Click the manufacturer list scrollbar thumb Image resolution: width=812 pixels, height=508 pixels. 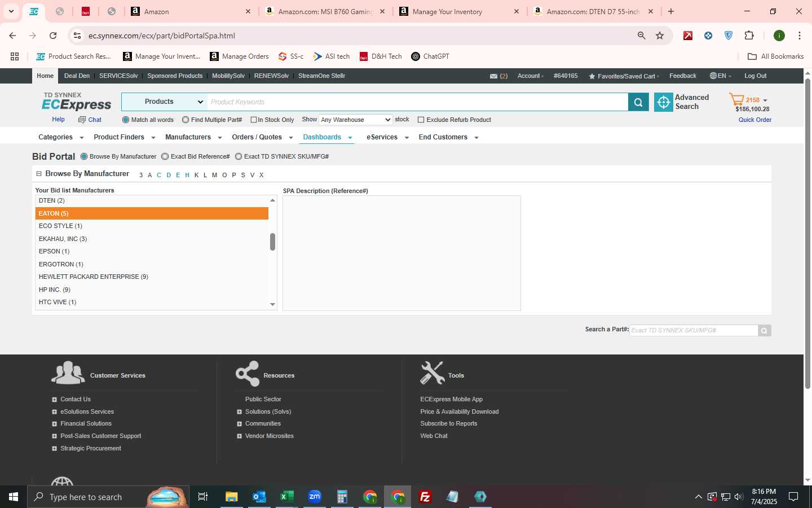[x=272, y=242]
